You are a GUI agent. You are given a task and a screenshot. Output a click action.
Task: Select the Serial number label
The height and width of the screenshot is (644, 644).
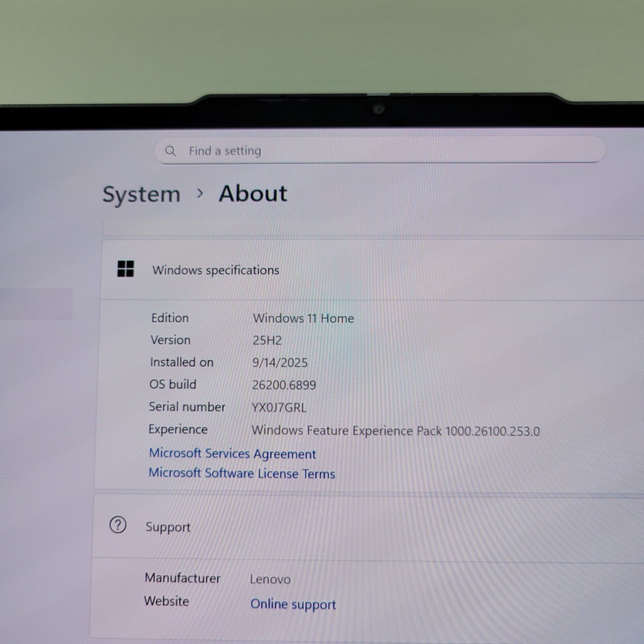click(x=187, y=407)
